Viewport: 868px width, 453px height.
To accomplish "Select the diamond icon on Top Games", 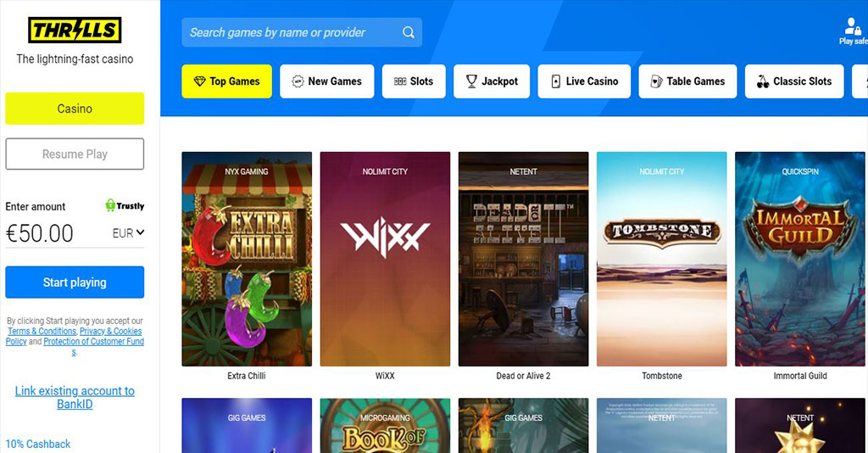I will 199,81.
